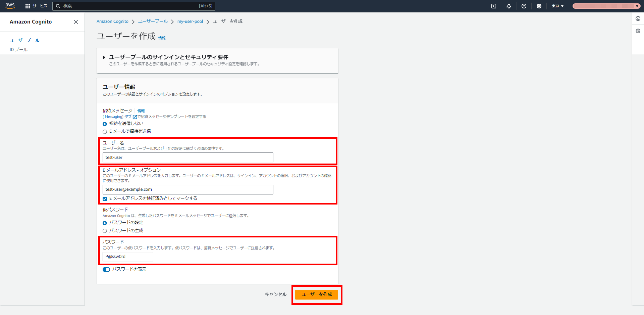Expand ユーザープールのサインインとセキュリティ要件 section
Image resolution: width=644 pixels, height=315 pixels.
click(104, 57)
